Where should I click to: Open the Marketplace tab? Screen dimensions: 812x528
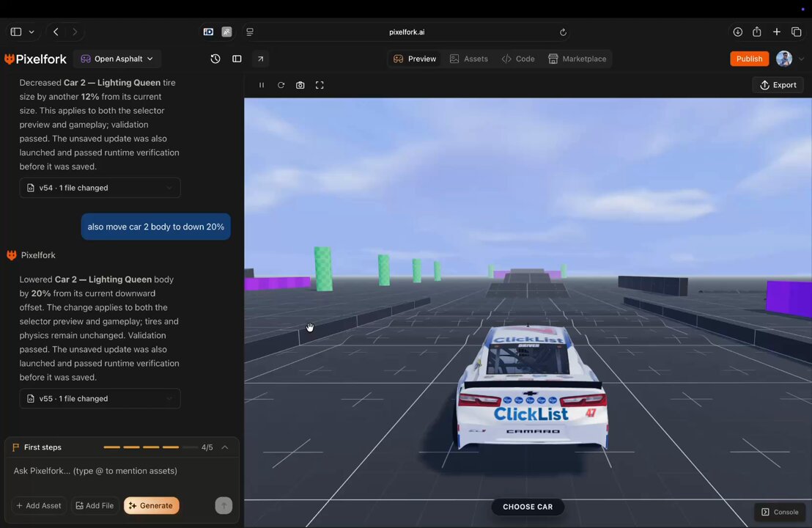[x=577, y=59]
